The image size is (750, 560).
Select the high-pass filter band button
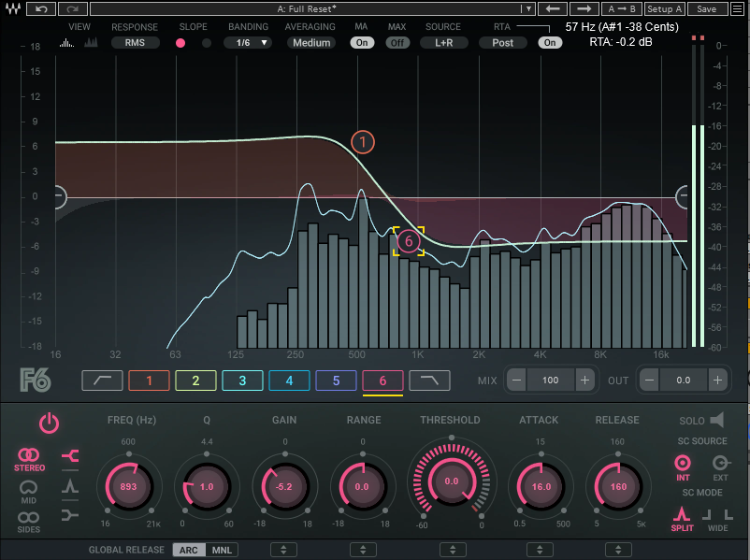point(102,381)
